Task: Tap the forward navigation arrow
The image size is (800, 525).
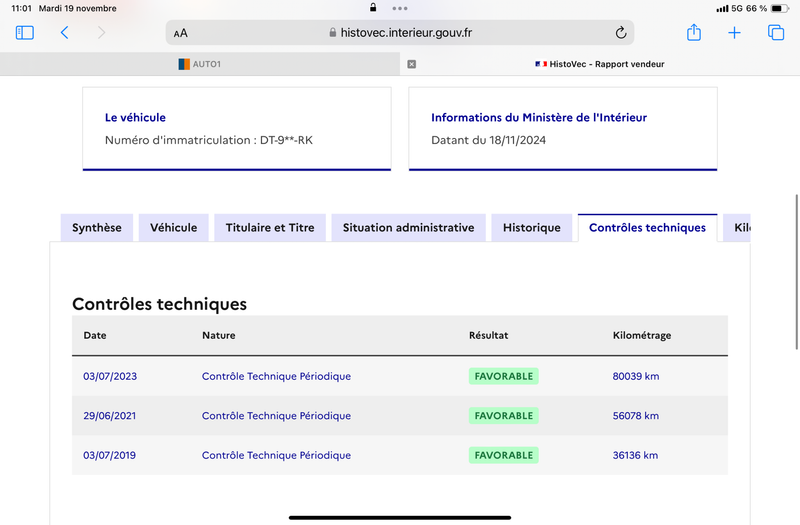Action: coord(102,33)
